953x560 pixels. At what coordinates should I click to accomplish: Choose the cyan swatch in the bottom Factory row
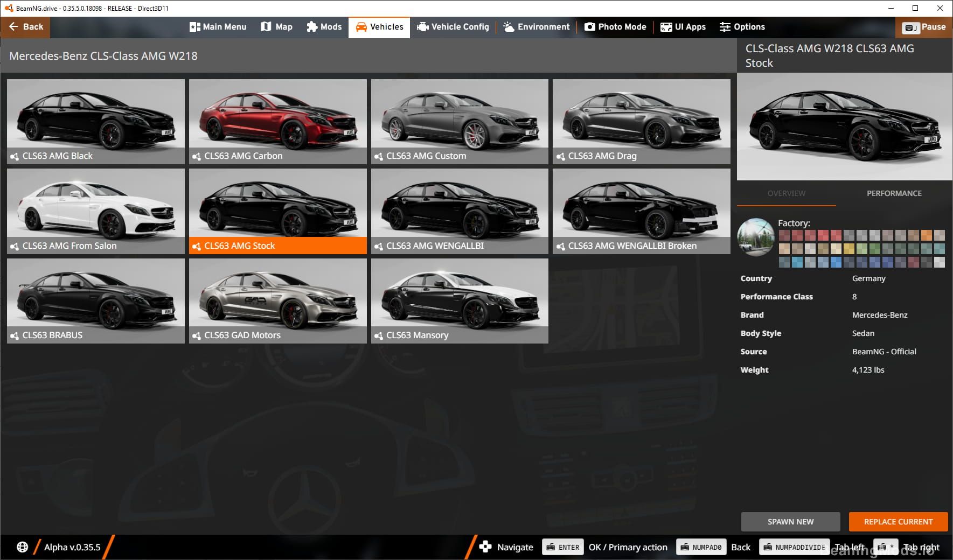click(797, 262)
